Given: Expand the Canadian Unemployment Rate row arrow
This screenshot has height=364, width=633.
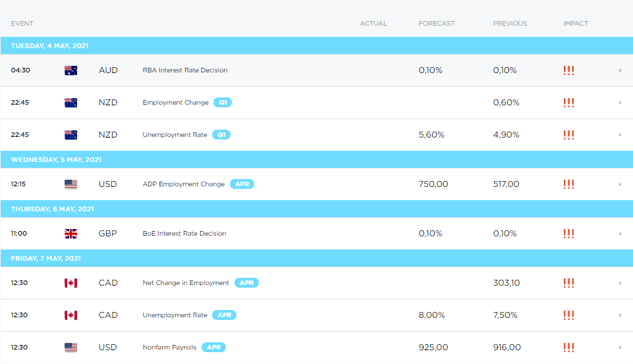Looking at the screenshot, I should tap(619, 315).
